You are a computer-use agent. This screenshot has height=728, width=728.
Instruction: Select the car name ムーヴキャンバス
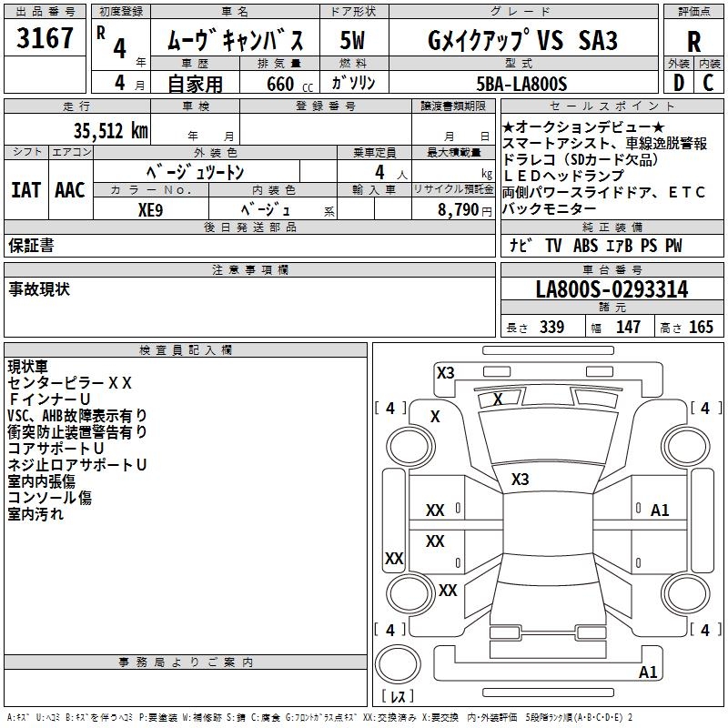(235, 40)
